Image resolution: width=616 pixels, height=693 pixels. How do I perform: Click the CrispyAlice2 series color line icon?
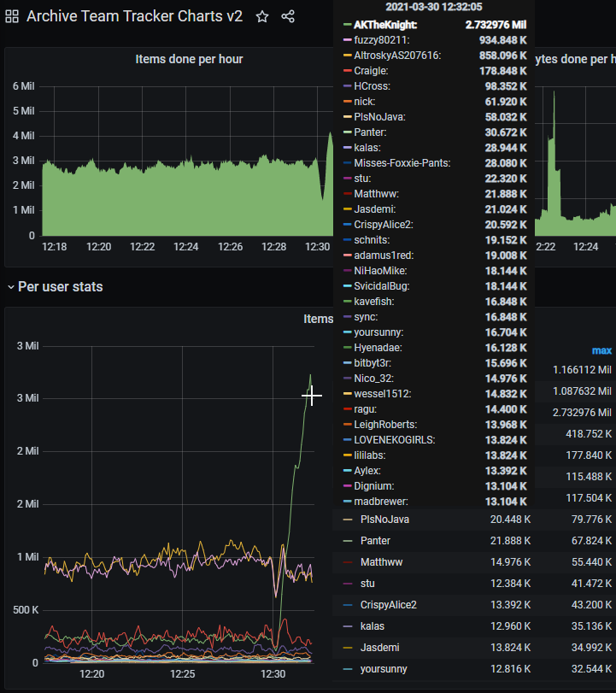pyautogui.click(x=347, y=605)
